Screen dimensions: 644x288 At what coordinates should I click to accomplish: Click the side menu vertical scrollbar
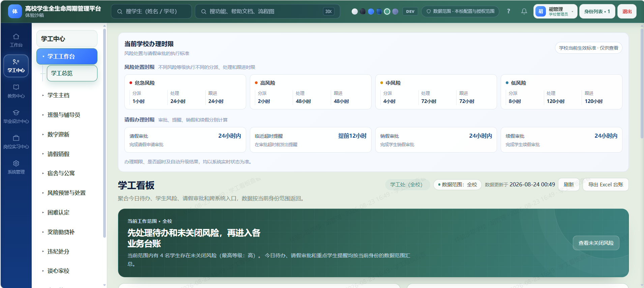(105, 133)
